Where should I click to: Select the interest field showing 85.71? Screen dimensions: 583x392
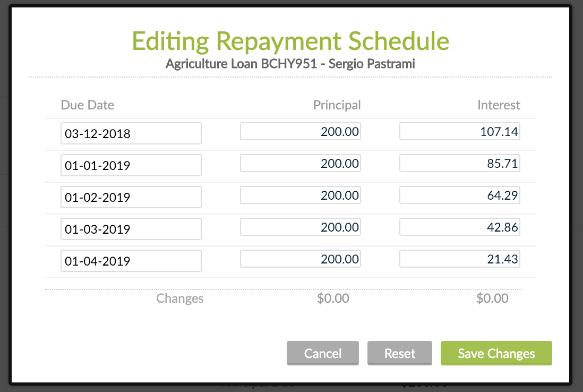[459, 163]
